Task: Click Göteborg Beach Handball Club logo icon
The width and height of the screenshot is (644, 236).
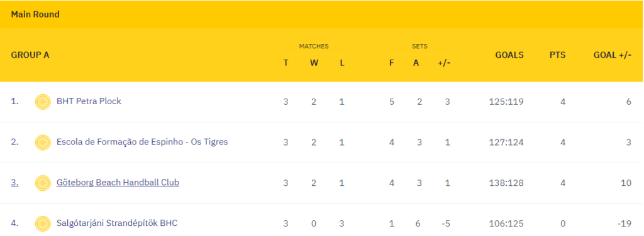Action: [43, 183]
